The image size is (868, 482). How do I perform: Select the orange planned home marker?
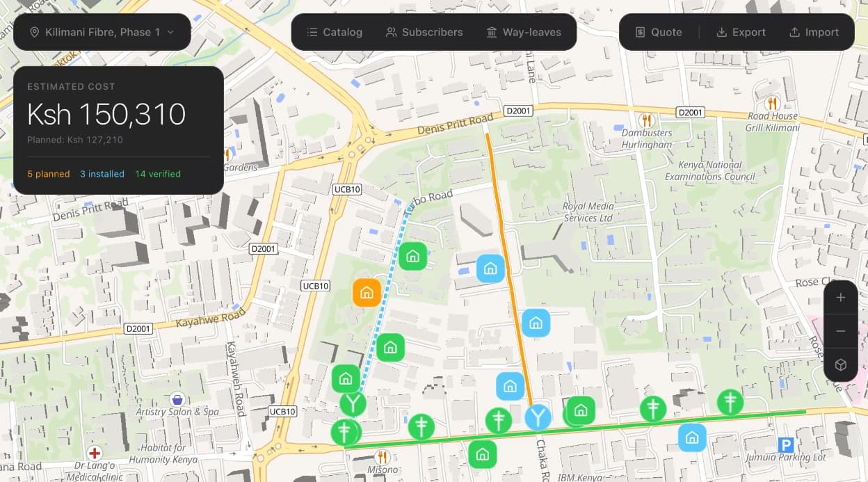pyautogui.click(x=367, y=293)
